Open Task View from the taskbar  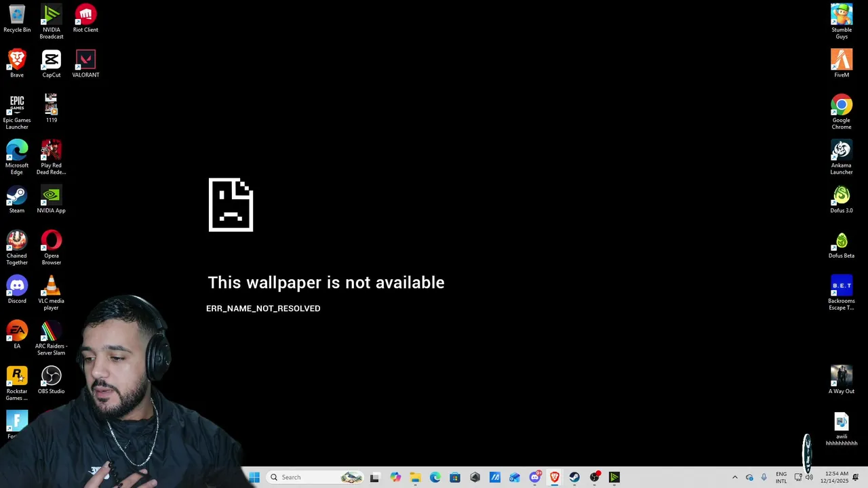(x=375, y=477)
